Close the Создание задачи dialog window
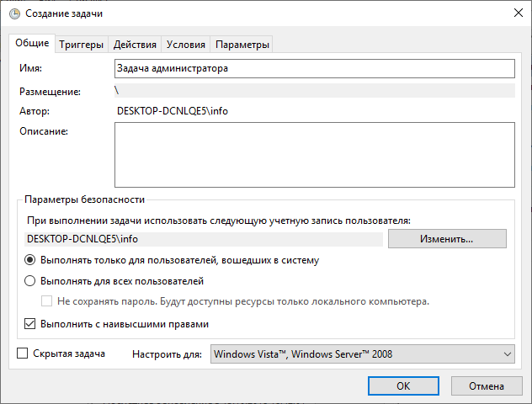532x404 pixels. coord(515,13)
